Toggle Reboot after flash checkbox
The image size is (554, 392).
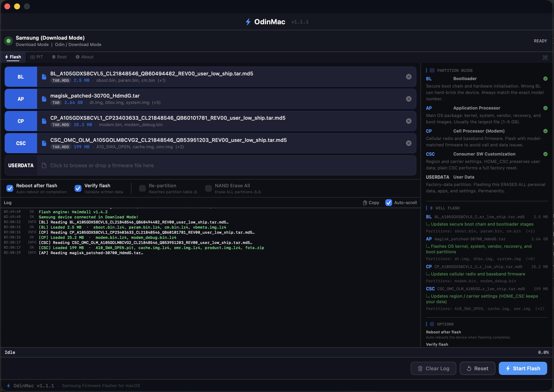point(10,188)
